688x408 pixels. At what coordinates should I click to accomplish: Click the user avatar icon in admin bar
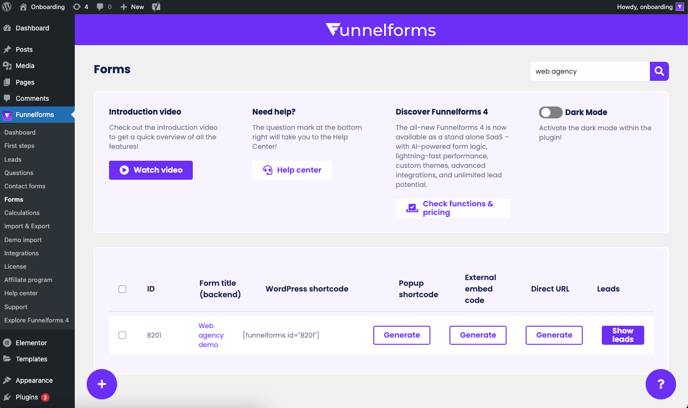tap(680, 7)
